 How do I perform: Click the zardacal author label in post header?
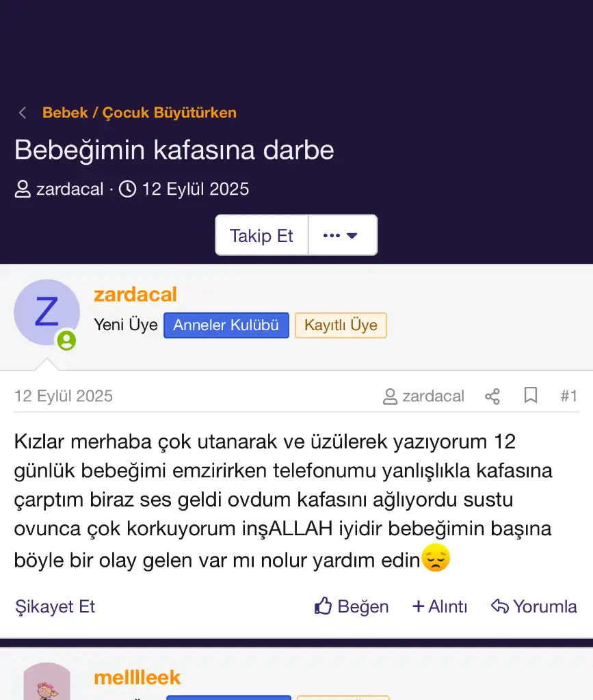432,396
